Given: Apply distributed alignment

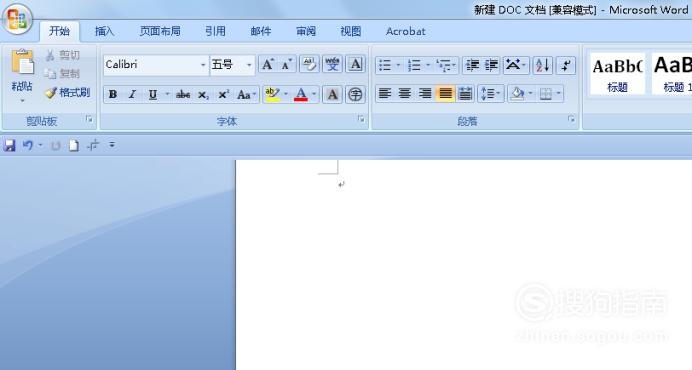Looking at the screenshot, I should [465, 94].
